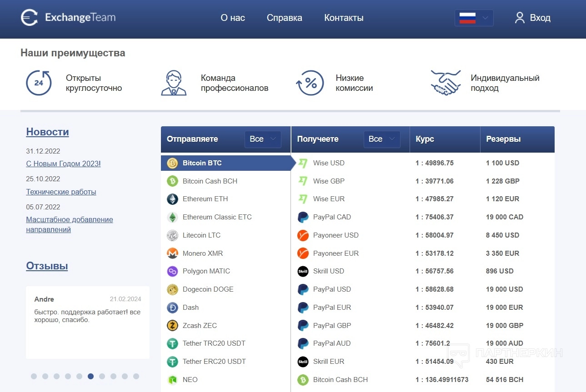Click the Wise GBP icon
The width and height of the screenshot is (586, 392).
(x=303, y=181)
